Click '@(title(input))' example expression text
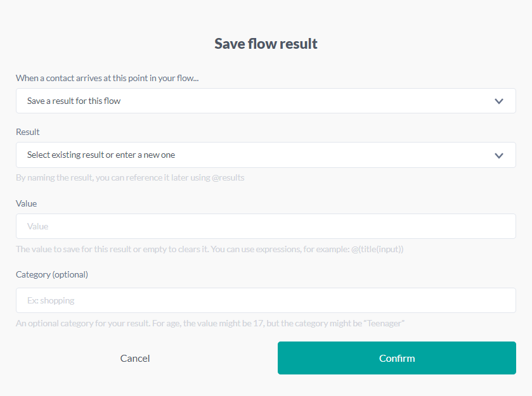Viewport: 532px width, 396px height. [377, 249]
